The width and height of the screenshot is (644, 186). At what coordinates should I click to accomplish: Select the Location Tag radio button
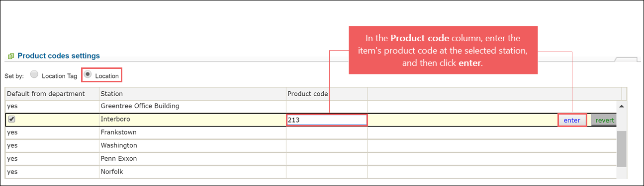[34, 74]
